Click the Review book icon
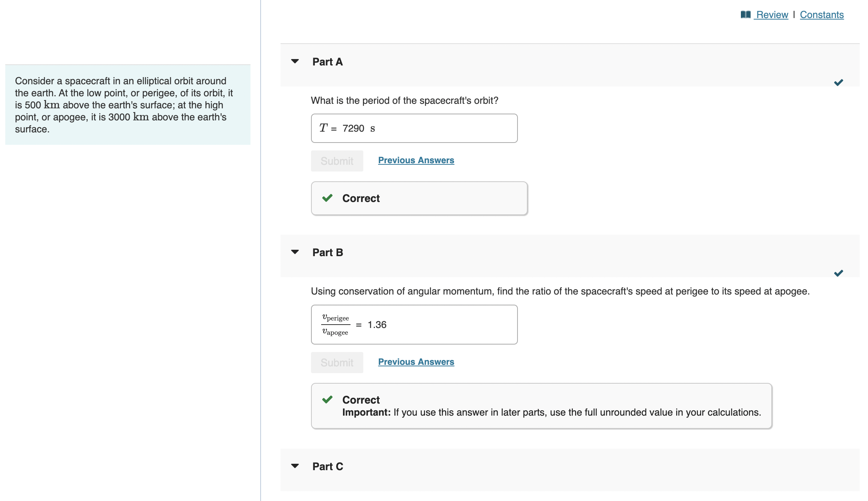This screenshot has height=501, width=868. coord(745,15)
